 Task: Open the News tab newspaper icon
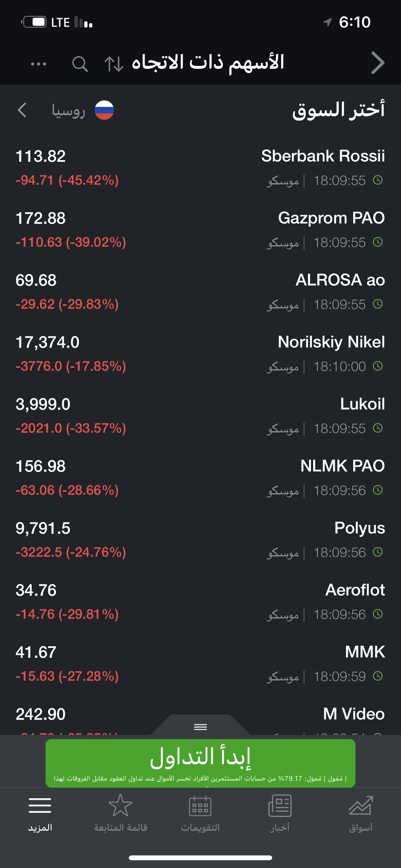[x=280, y=806]
